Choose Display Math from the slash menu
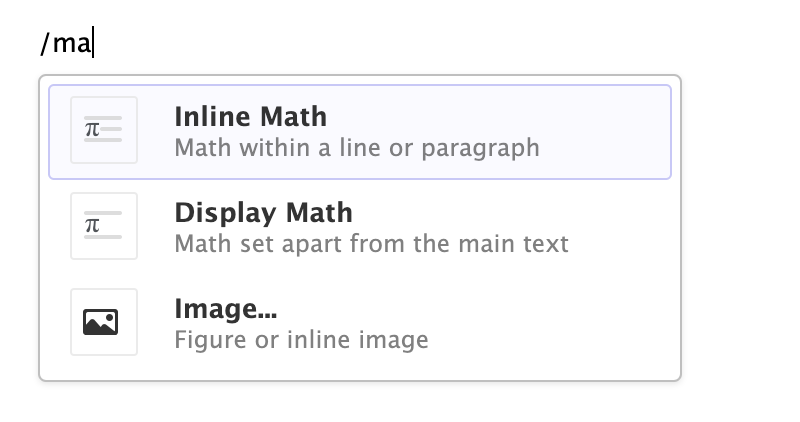 click(263, 213)
